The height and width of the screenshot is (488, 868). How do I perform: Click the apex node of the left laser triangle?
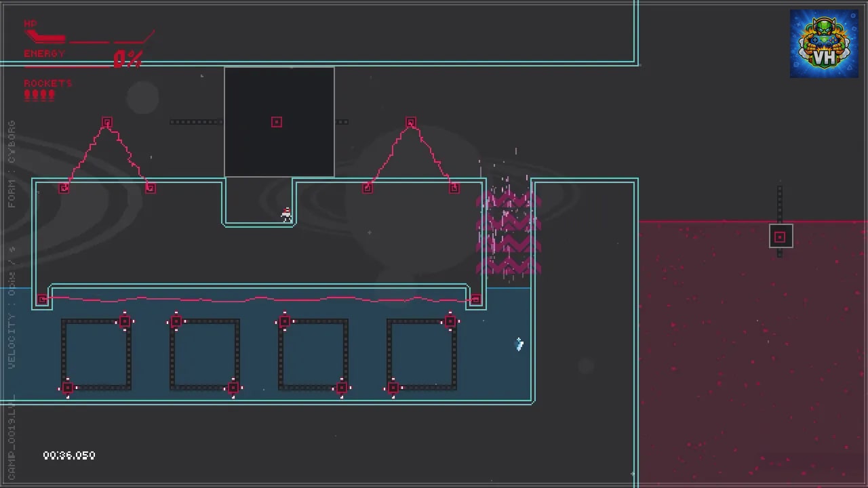tap(107, 123)
